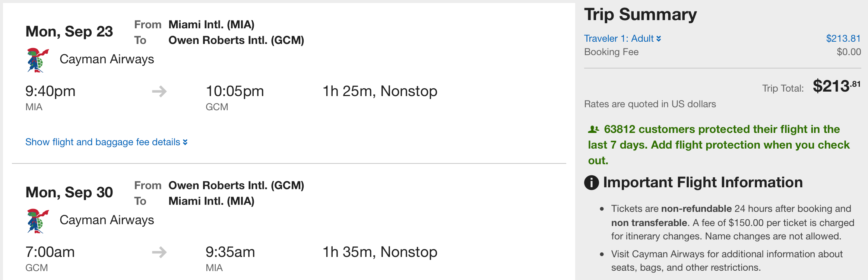Click the Booking Fee line item
868x280 pixels.
pyautogui.click(x=611, y=52)
